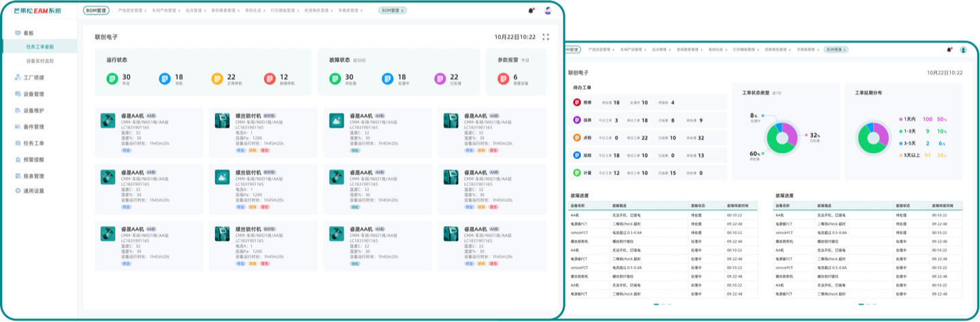Click red 报警设备 alarm icon showing 6

(504, 79)
